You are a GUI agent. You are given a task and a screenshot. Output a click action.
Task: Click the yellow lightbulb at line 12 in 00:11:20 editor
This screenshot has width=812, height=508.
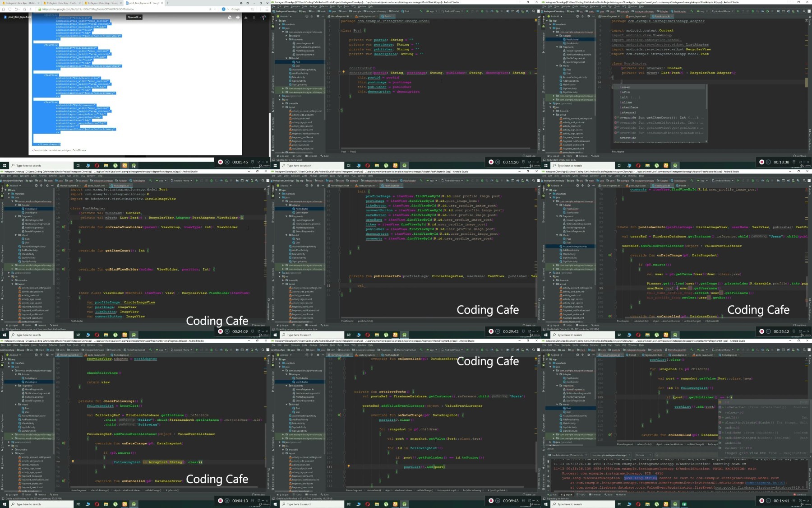[x=343, y=72]
